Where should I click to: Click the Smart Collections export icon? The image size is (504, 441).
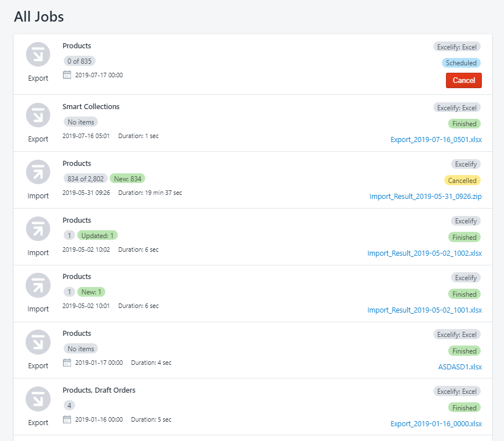pos(38,115)
